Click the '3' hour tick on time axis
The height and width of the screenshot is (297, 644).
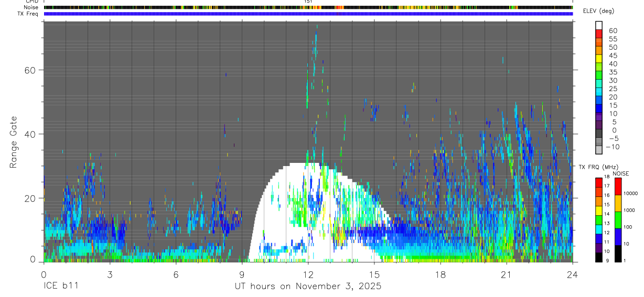pyautogui.click(x=110, y=274)
